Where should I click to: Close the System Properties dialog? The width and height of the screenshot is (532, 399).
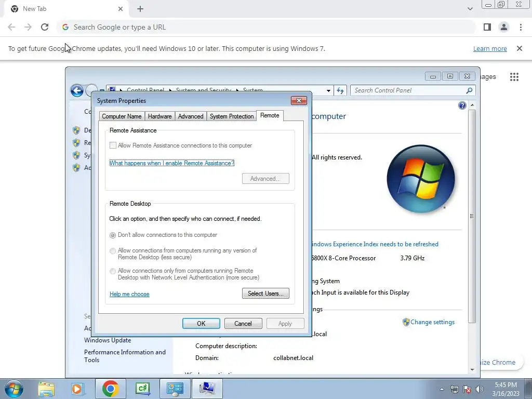tap(299, 100)
